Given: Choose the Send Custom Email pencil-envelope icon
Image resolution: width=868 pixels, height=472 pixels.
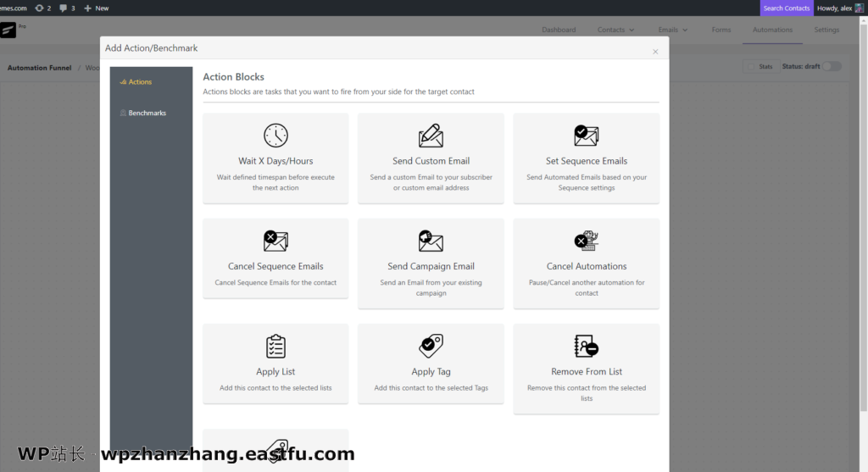Looking at the screenshot, I should (x=431, y=136).
